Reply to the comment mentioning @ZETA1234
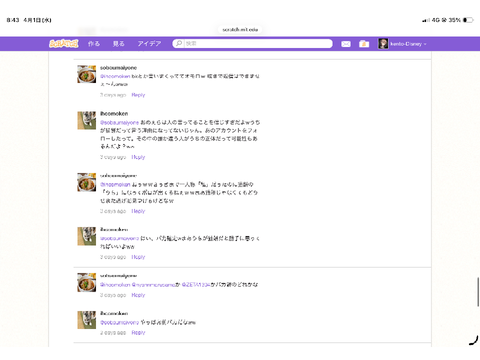 click(x=138, y=295)
